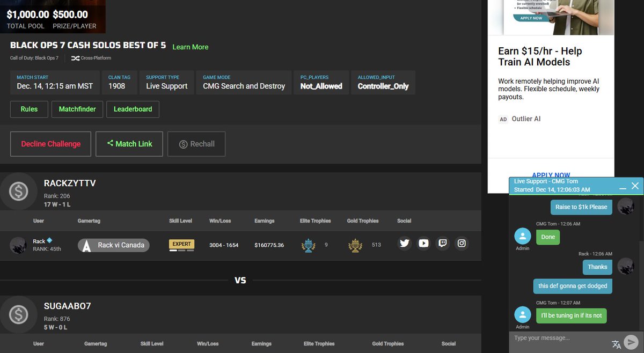The width and height of the screenshot is (644, 353).
Task: Click the Activision logo on gamertag
Action: (86, 246)
